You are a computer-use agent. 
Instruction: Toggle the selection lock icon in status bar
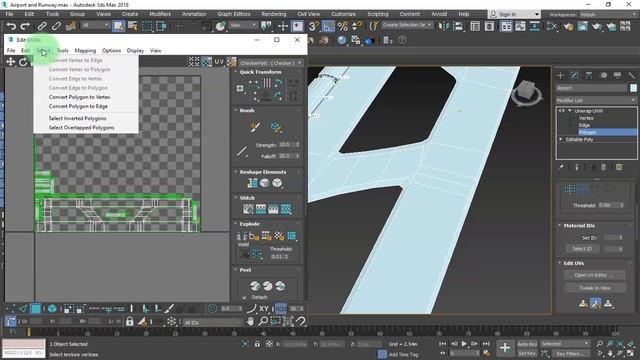coord(257,344)
